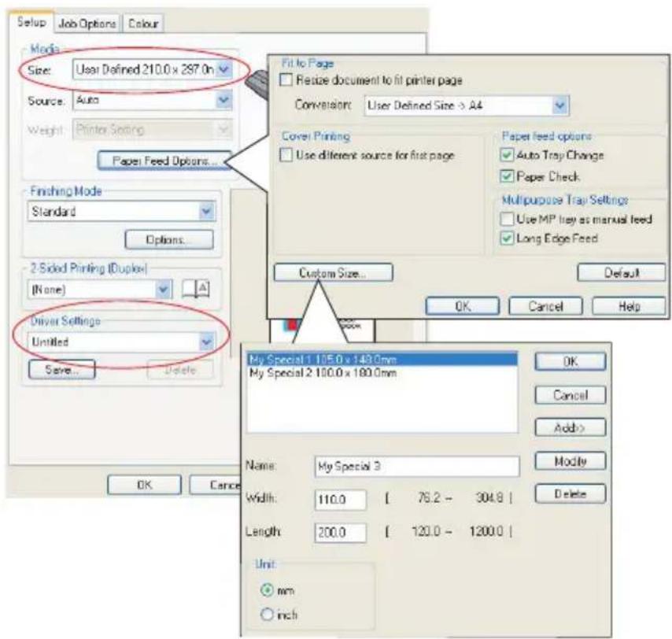Click the Default button in Paper Feed Options
The width and height of the screenshot is (672, 639).
pyautogui.click(x=622, y=272)
